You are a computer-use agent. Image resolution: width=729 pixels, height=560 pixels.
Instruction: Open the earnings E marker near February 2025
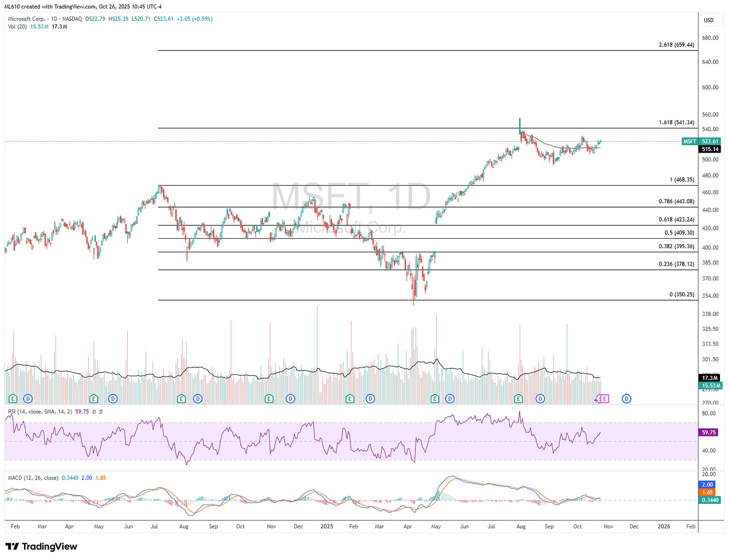350,399
